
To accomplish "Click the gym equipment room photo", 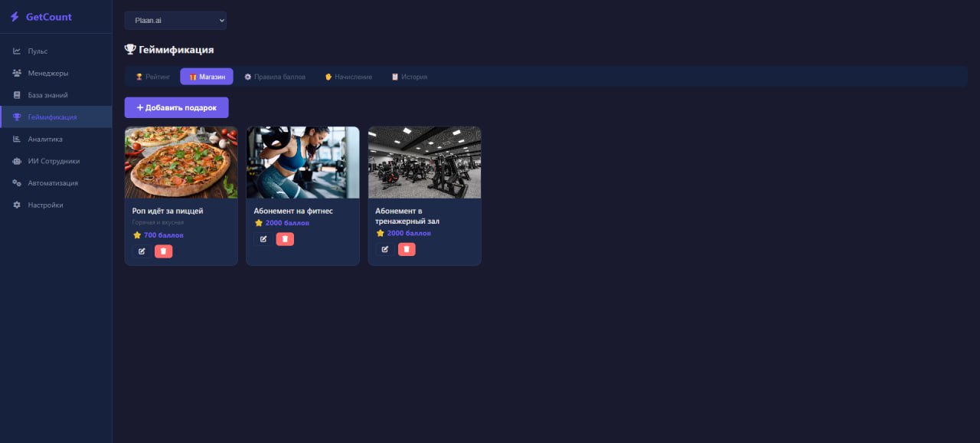I will point(424,162).
